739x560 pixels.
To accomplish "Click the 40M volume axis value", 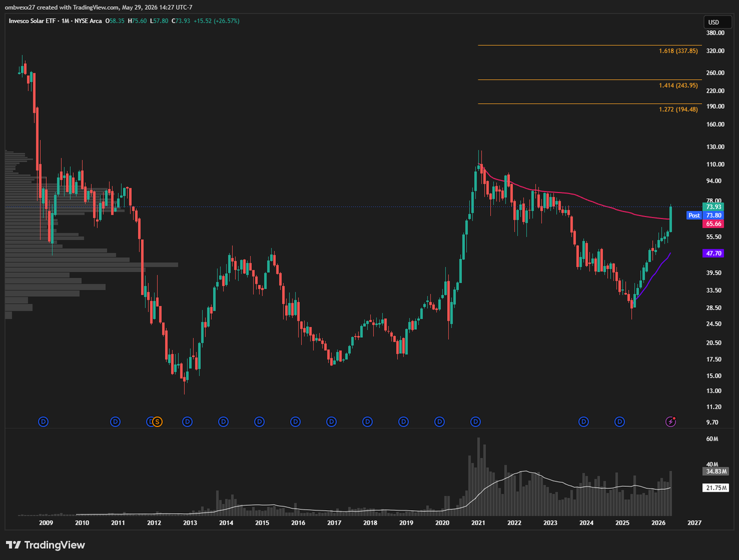I will (713, 465).
